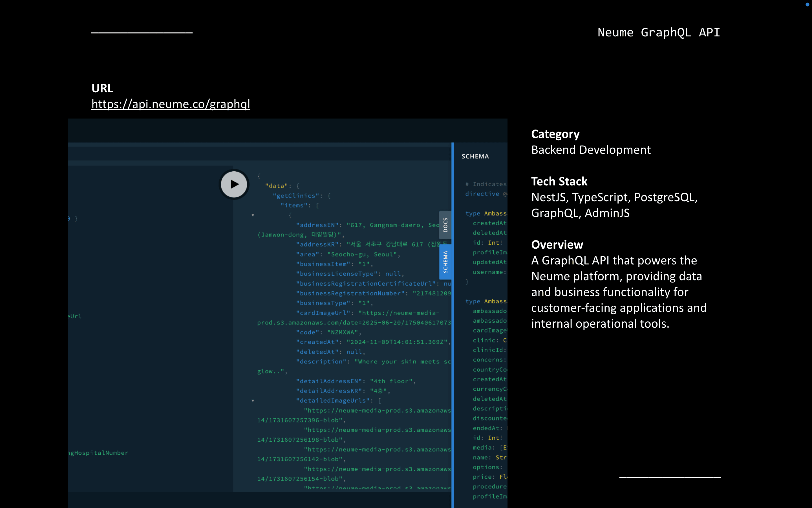Click the "code": "NZMXWA" line
This screenshot has height=508, width=812.
328,332
